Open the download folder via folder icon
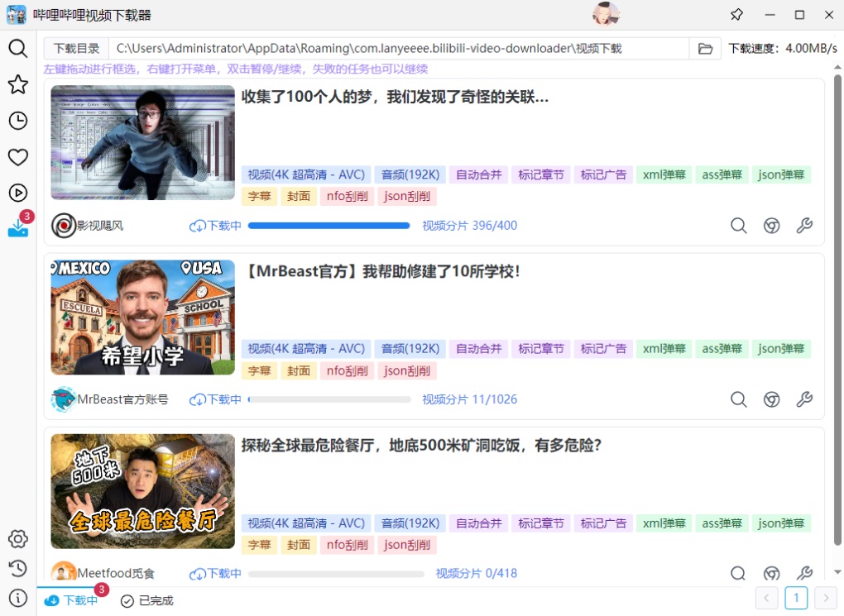The image size is (844, 616). coord(705,49)
